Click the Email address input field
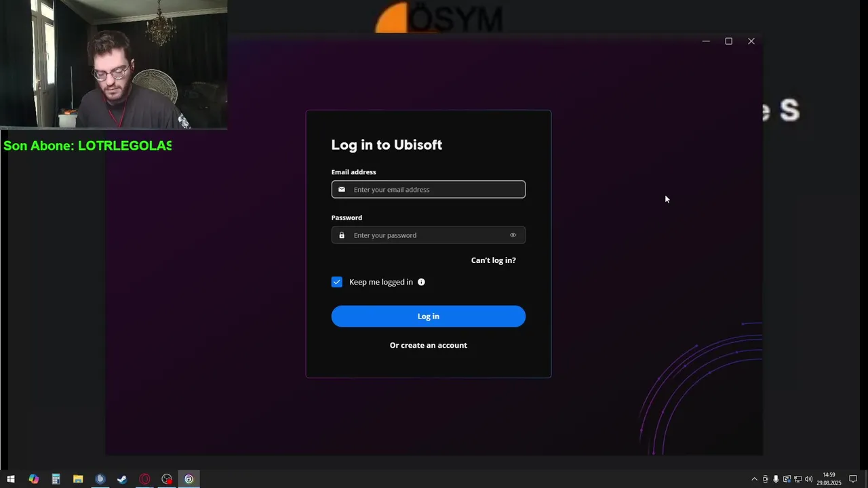The width and height of the screenshot is (868, 488). point(428,189)
